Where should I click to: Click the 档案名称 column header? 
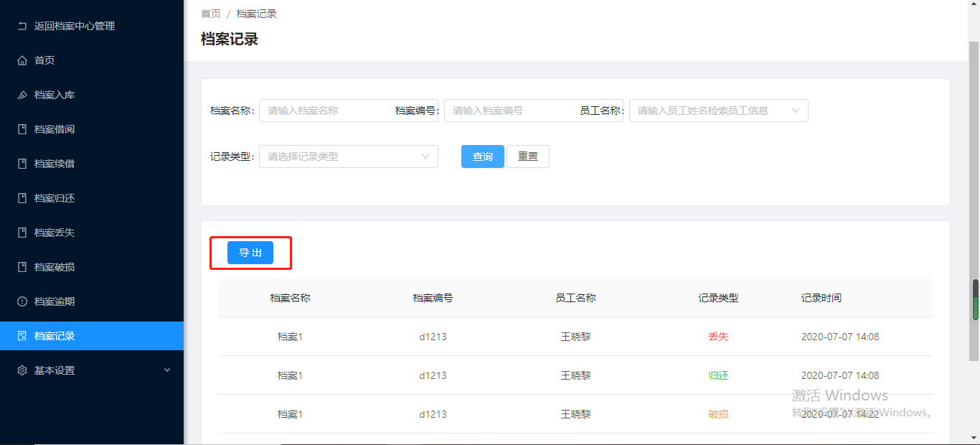(x=290, y=298)
